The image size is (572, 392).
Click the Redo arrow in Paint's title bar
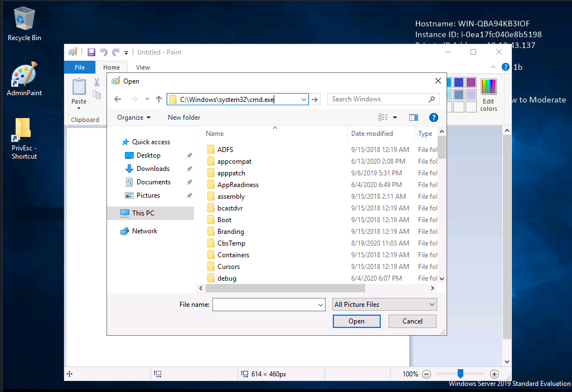click(115, 52)
